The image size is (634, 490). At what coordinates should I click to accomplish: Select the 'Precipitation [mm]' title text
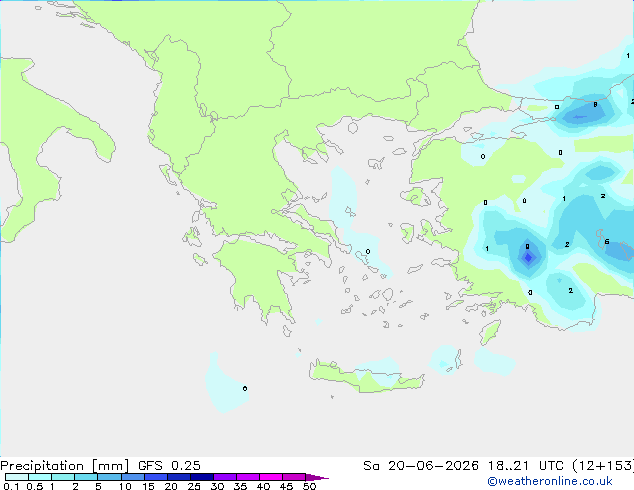[x=65, y=466]
